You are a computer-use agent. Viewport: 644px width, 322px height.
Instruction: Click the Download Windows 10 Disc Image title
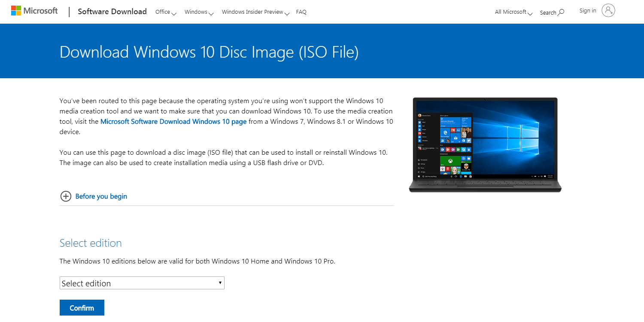(x=209, y=52)
